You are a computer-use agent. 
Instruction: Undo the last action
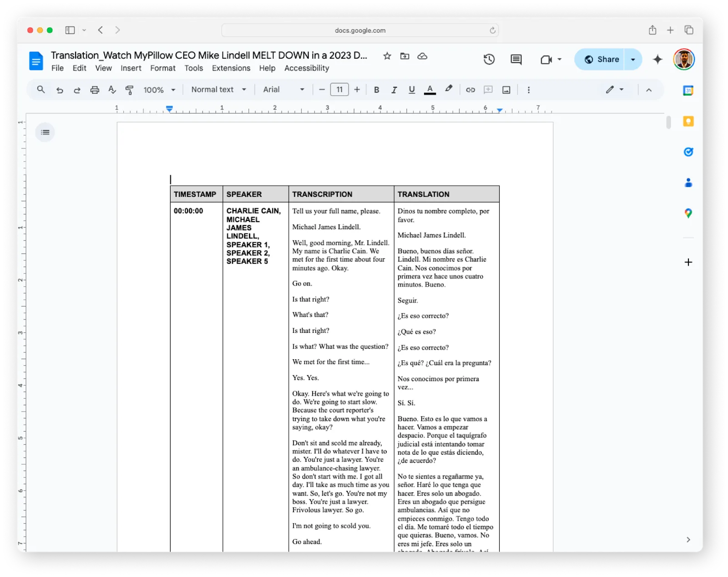60,90
